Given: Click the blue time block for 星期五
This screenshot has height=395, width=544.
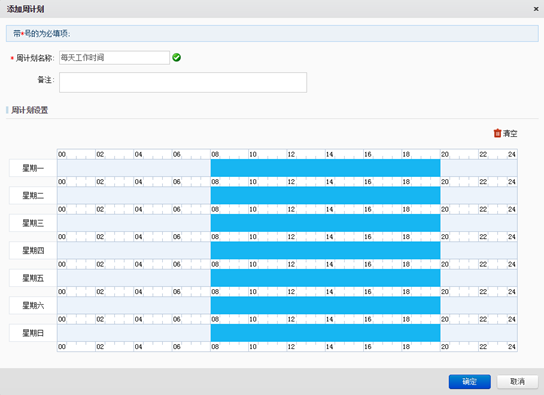Looking at the screenshot, I should 325,278.
